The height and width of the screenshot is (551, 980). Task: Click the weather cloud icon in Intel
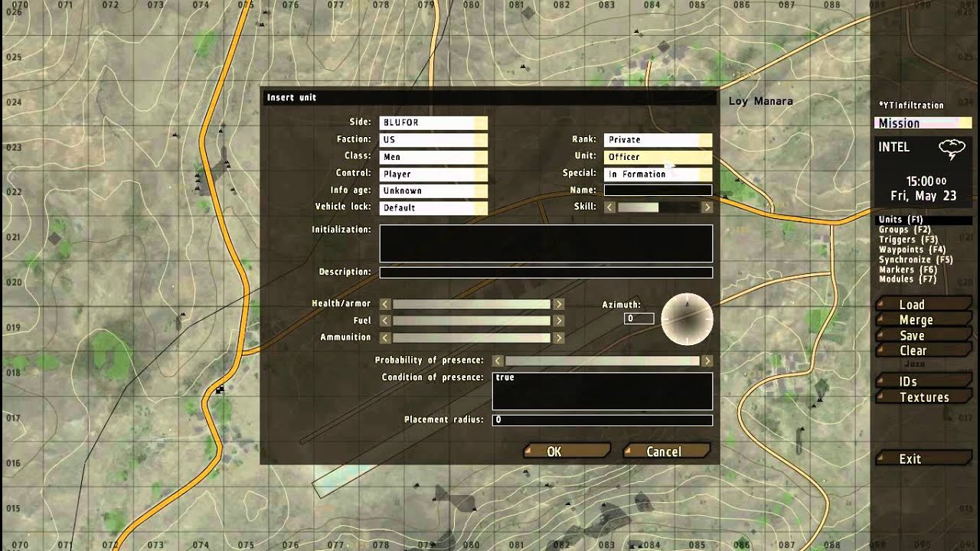tap(952, 149)
